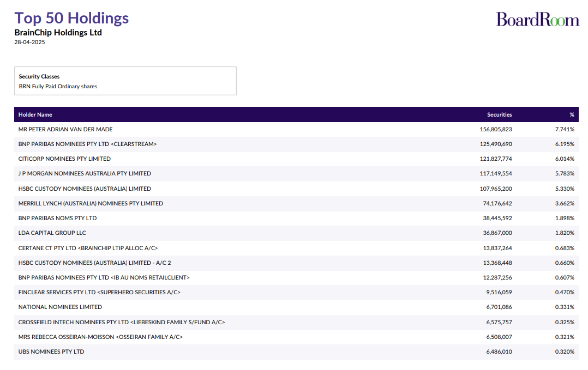Click UBS NOMINEES PTY LTD securities value 6,486,010

click(499, 352)
